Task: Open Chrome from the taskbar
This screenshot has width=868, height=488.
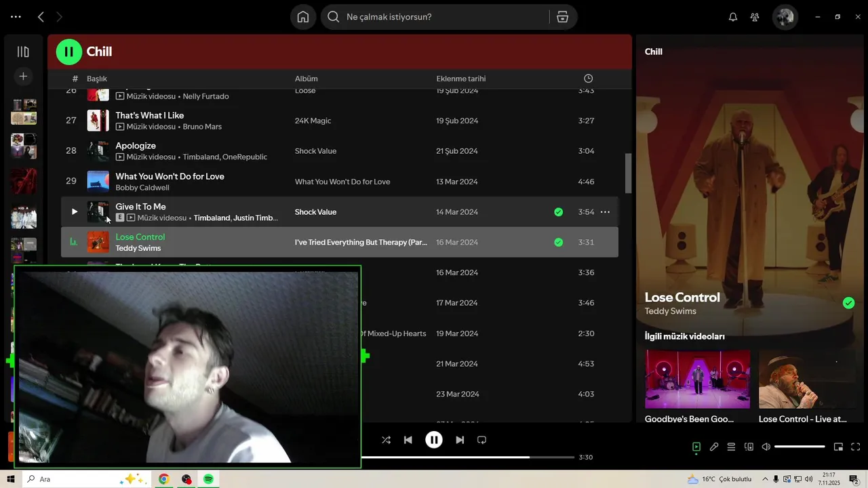Action: [163, 479]
